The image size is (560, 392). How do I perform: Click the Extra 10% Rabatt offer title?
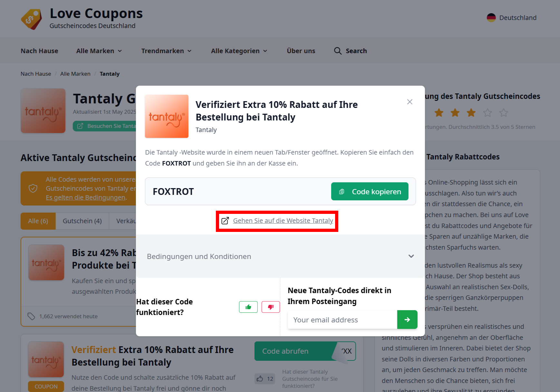point(152,356)
